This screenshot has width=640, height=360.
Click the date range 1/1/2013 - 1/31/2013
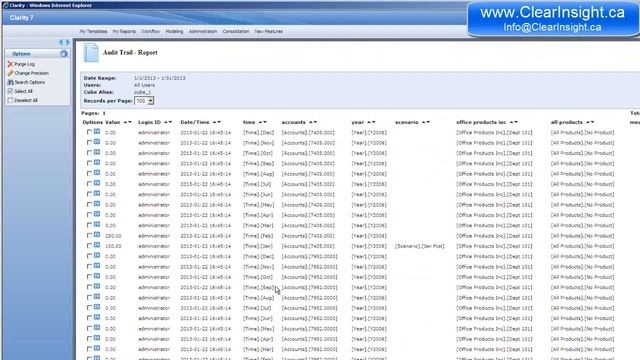pos(160,78)
